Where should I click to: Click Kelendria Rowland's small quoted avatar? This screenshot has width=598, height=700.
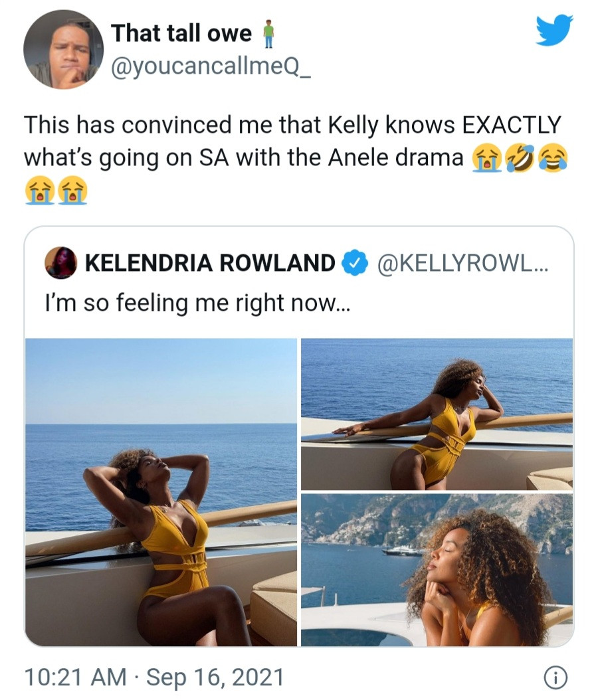(x=60, y=264)
